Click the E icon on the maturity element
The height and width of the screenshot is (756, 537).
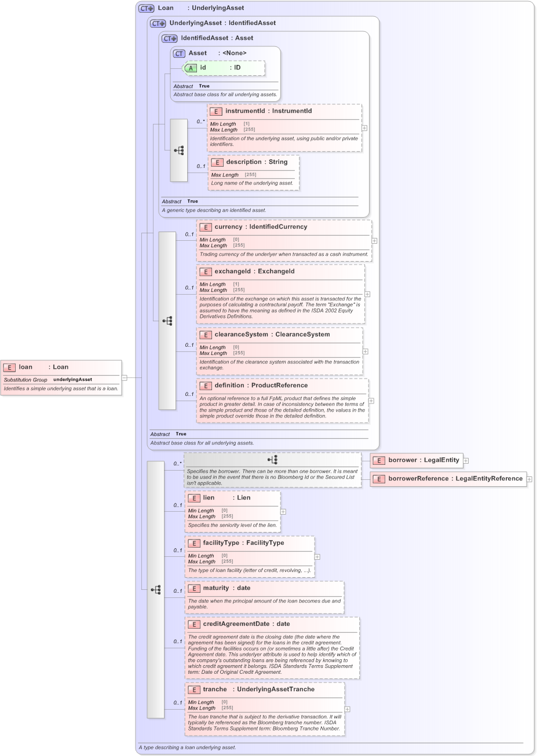(194, 588)
